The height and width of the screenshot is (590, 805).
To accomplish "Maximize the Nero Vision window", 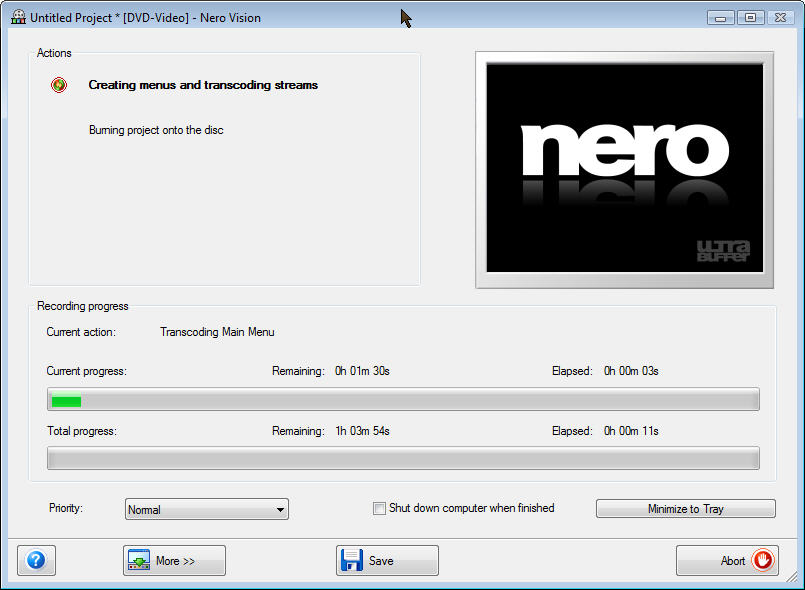I will coord(750,18).
